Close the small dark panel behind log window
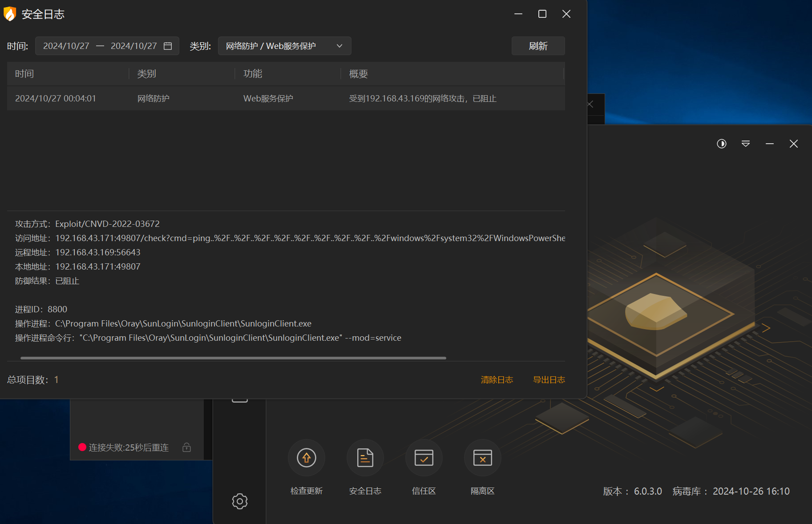The height and width of the screenshot is (524, 812). 590,105
